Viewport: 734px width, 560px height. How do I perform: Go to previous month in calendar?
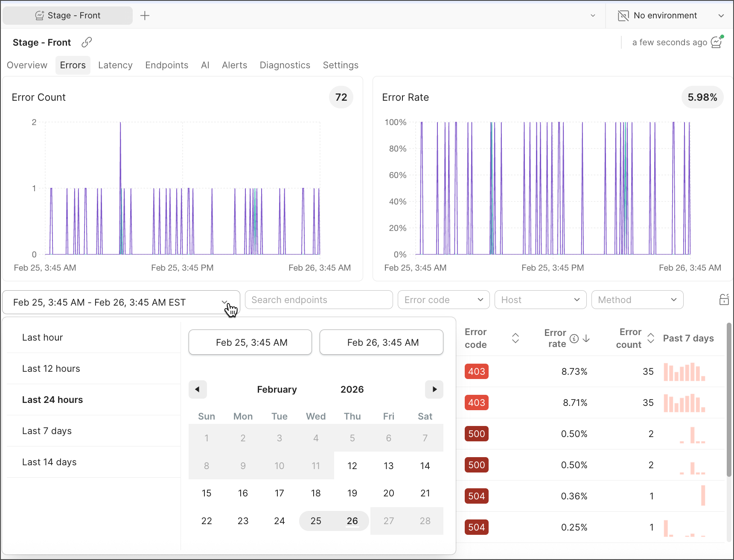pos(198,389)
